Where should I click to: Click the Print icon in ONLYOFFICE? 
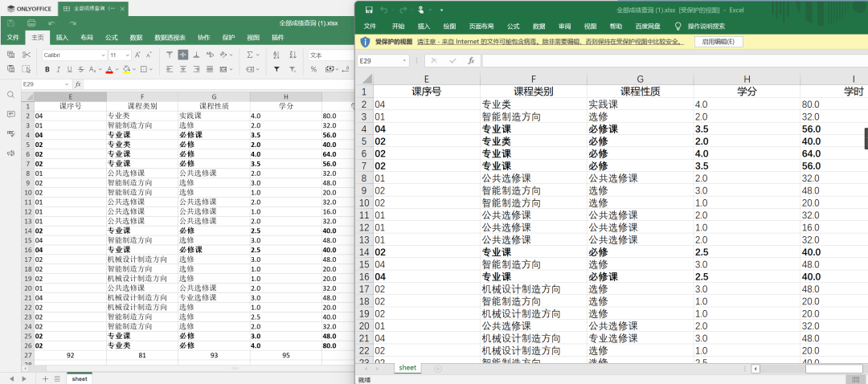31,23
